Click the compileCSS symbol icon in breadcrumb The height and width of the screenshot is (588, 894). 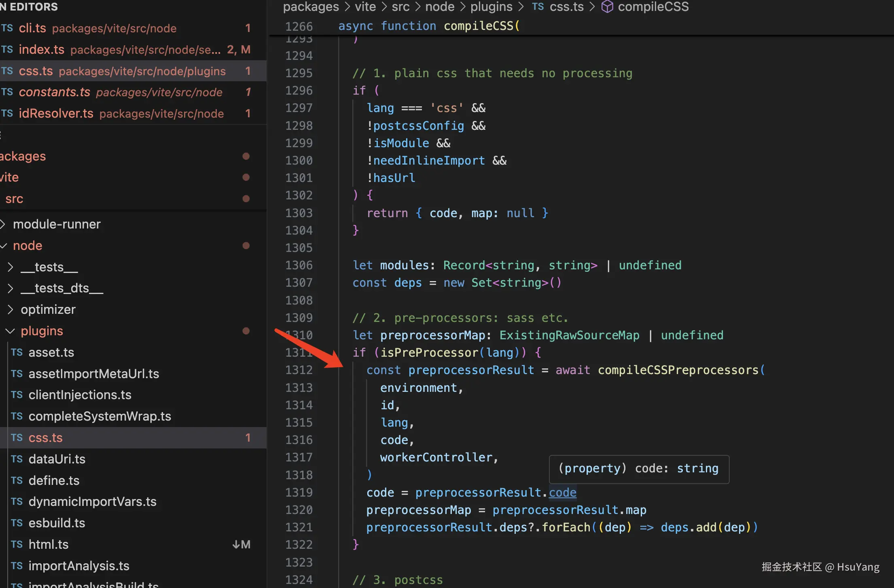tap(607, 6)
